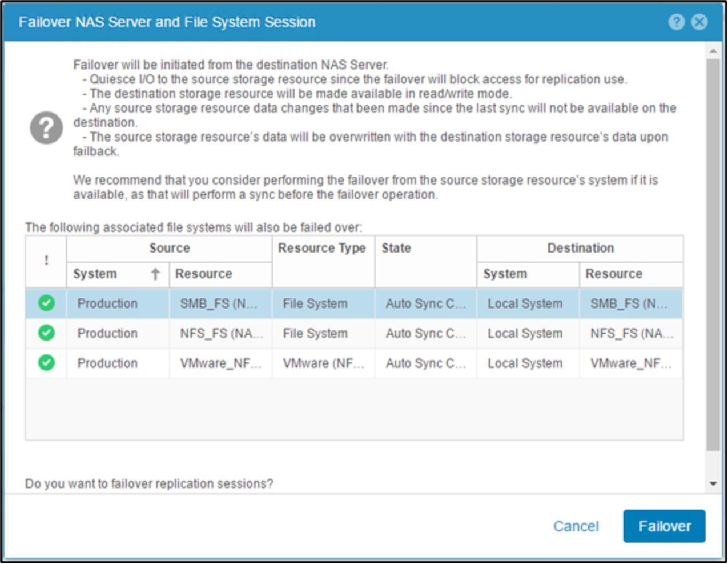Click destination resource SMB_FS (N... cell
Viewport: 728px width, 564px height.
(x=631, y=303)
